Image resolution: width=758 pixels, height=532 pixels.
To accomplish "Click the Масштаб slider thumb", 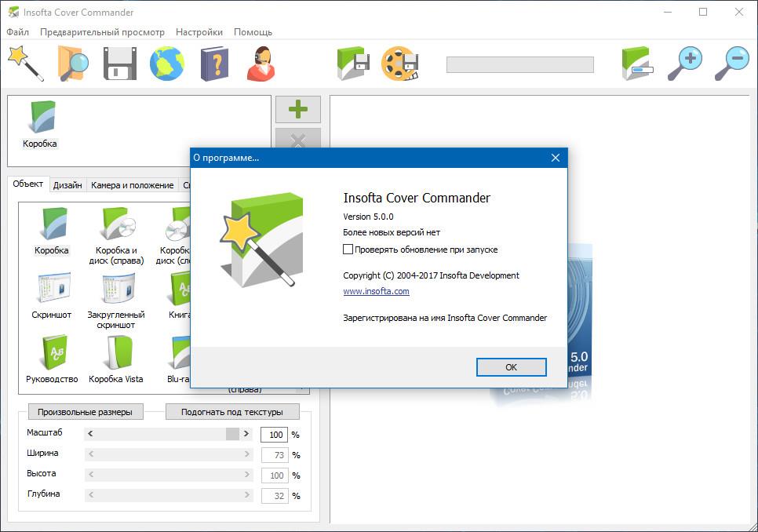I will pyautogui.click(x=232, y=434).
